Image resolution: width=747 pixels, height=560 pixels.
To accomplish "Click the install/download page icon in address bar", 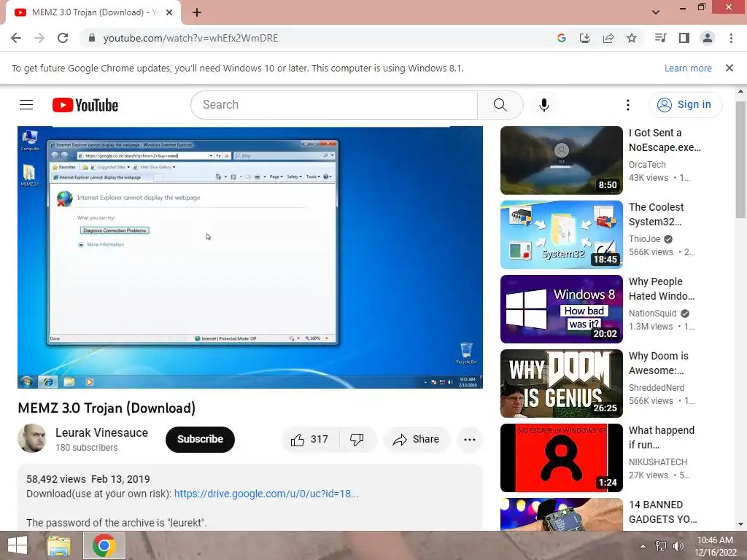I will click(585, 38).
